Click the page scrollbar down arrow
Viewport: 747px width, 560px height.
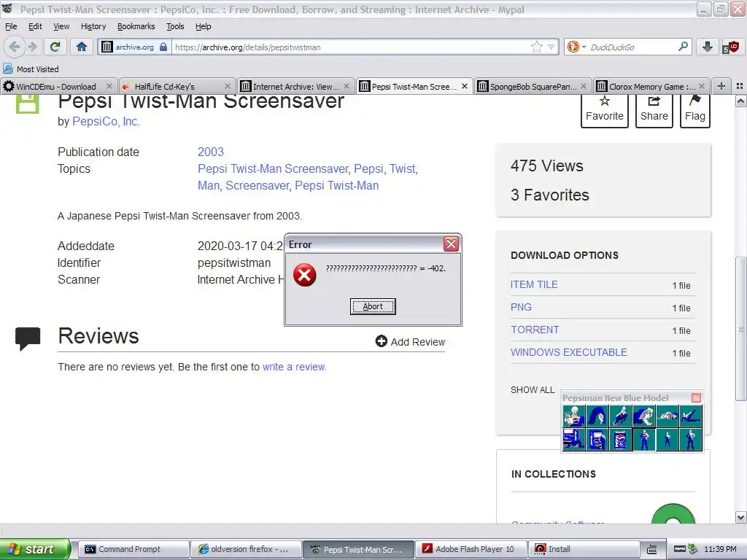click(740, 517)
